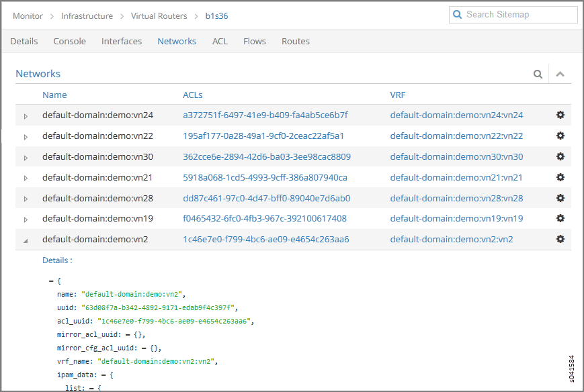Click Virtual Routers in the breadcrumb
Viewport: 584px width, 392px height.
[159, 15]
